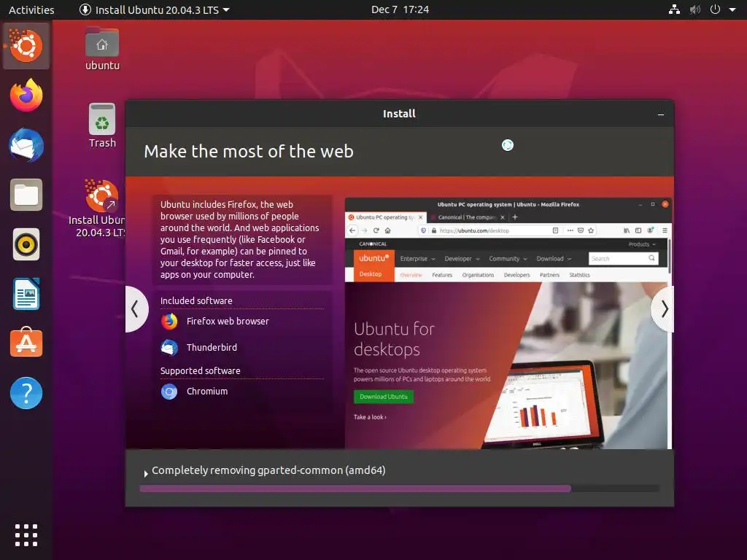Click 'Completely removing gparted-common (amd64)' status text

pos(268,470)
